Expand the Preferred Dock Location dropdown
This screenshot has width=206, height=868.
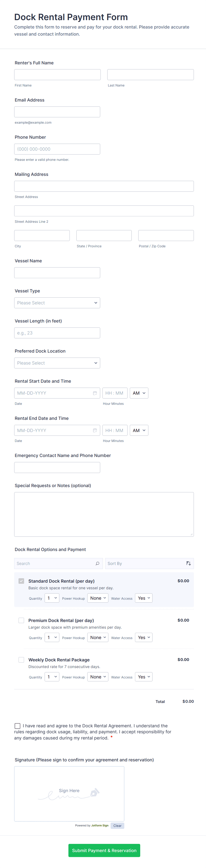click(57, 363)
